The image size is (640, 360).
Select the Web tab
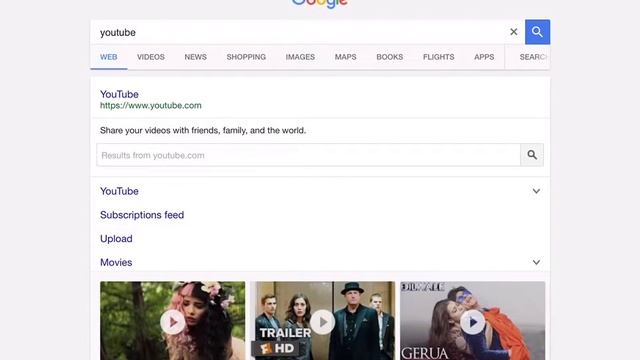click(x=109, y=57)
